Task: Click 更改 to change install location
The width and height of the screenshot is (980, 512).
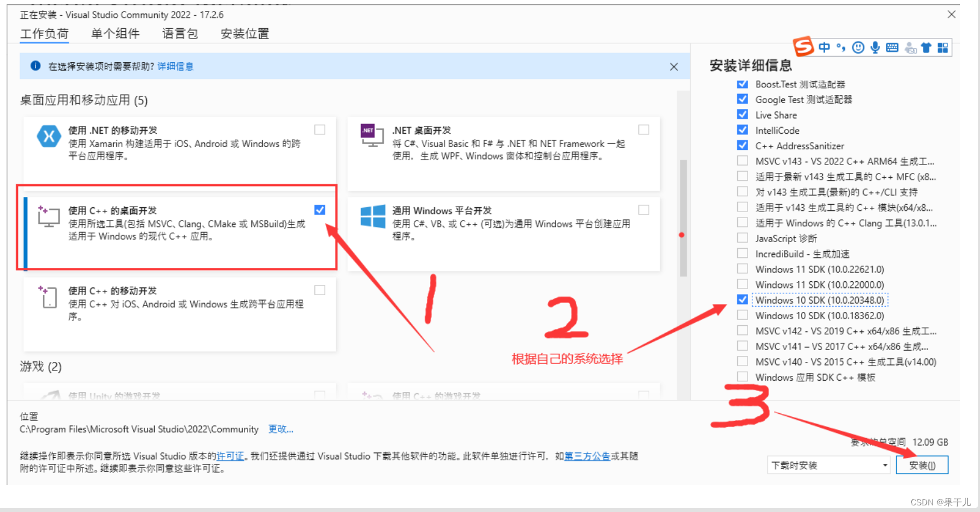Action: click(x=281, y=429)
